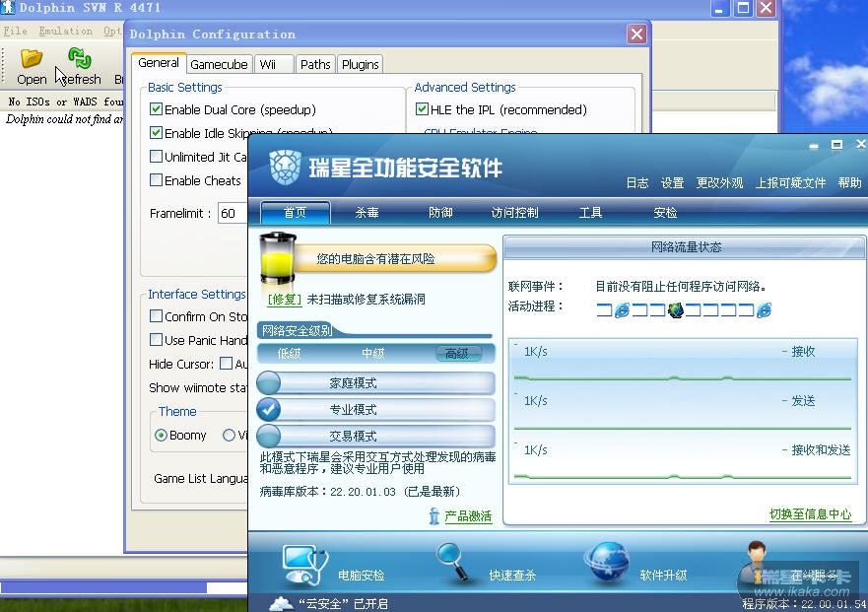868x612 pixels.
Task: Switch to the Gamecube tab
Action: tap(219, 65)
